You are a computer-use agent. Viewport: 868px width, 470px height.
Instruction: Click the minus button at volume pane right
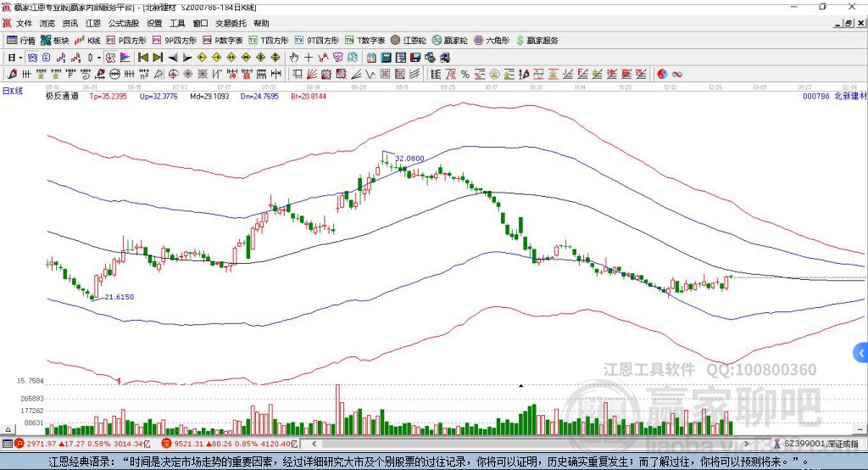(x=860, y=429)
